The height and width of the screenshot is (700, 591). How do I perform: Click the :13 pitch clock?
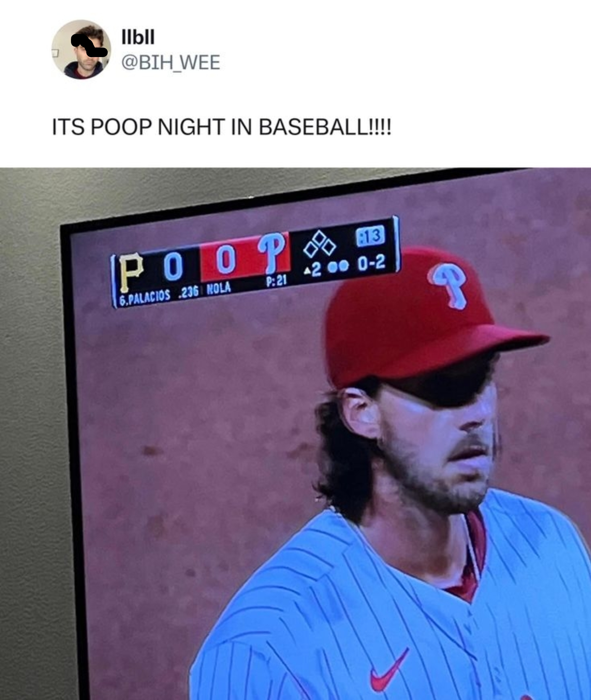pos(370,237)
